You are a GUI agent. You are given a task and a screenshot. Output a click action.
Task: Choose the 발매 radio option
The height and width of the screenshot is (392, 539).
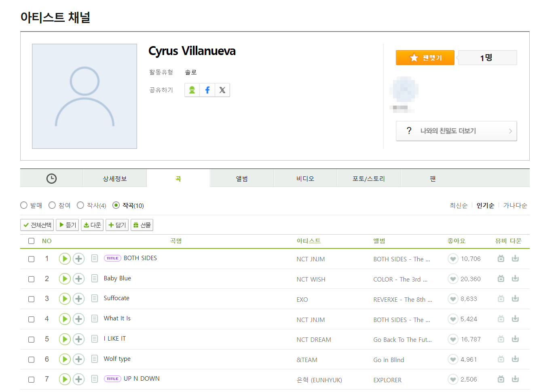pos(24,206)
